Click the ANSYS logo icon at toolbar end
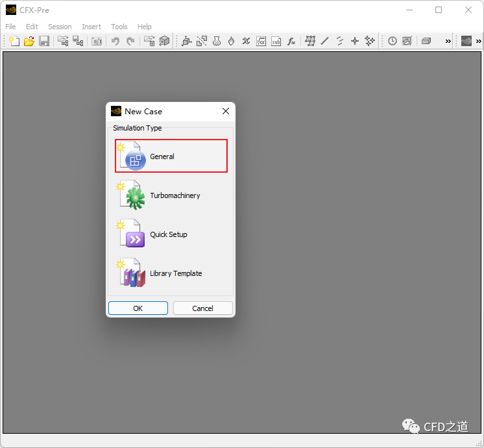The width and height of the screenshot is (484, 448). 466,41
